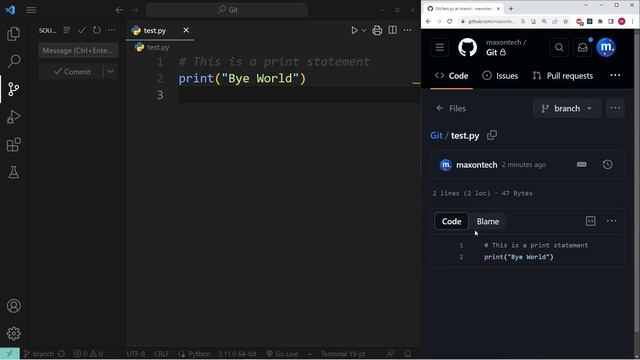Select the Code repository tab
This screenshot has width=640, height=360.
coord(451,76)
